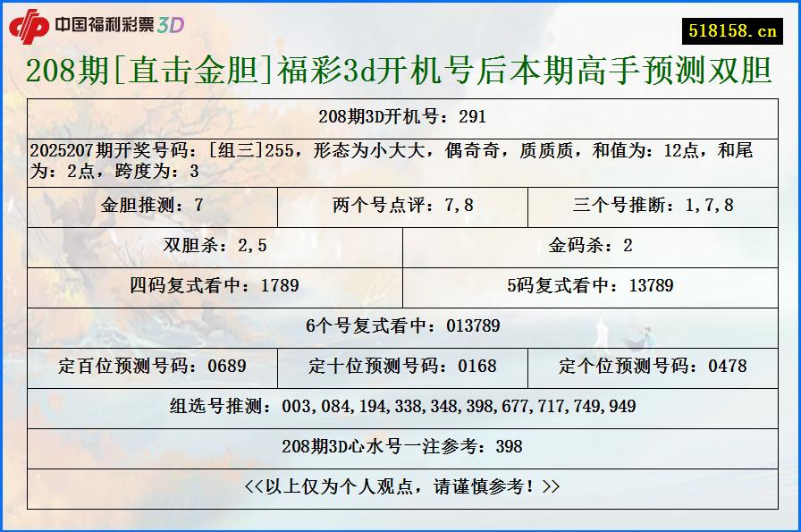Click the 四码复式看中 1789 cell
801x532 pixels.
point(211,286)
